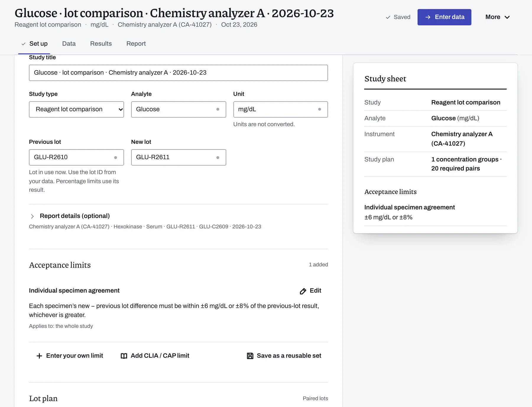Click '±6 mg/dL or ±8%' in Study sheet
The width and height of the screenshot is (532, 407).
click(388, 217)
